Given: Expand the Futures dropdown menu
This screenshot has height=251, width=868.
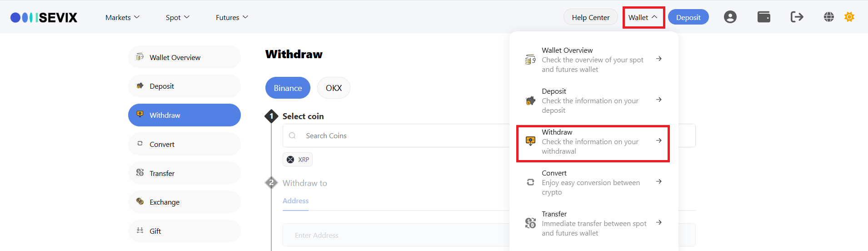Looking at the screenshot, I should (232, 17).
